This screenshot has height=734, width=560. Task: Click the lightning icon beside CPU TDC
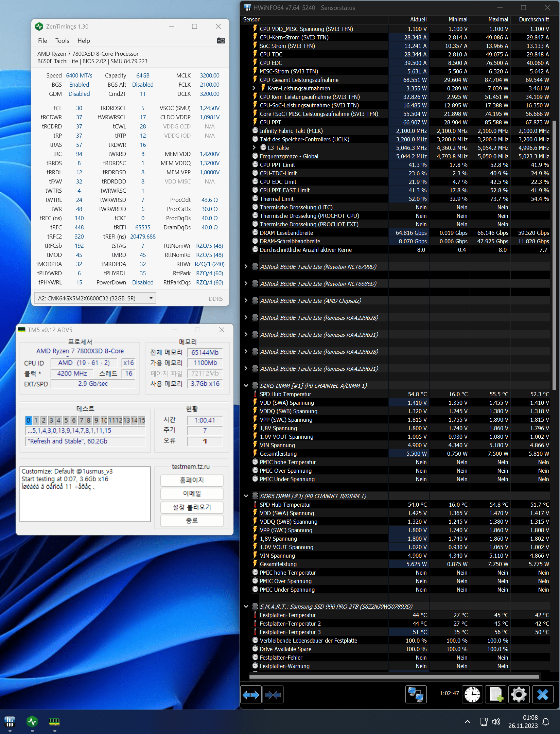point(255,54)
